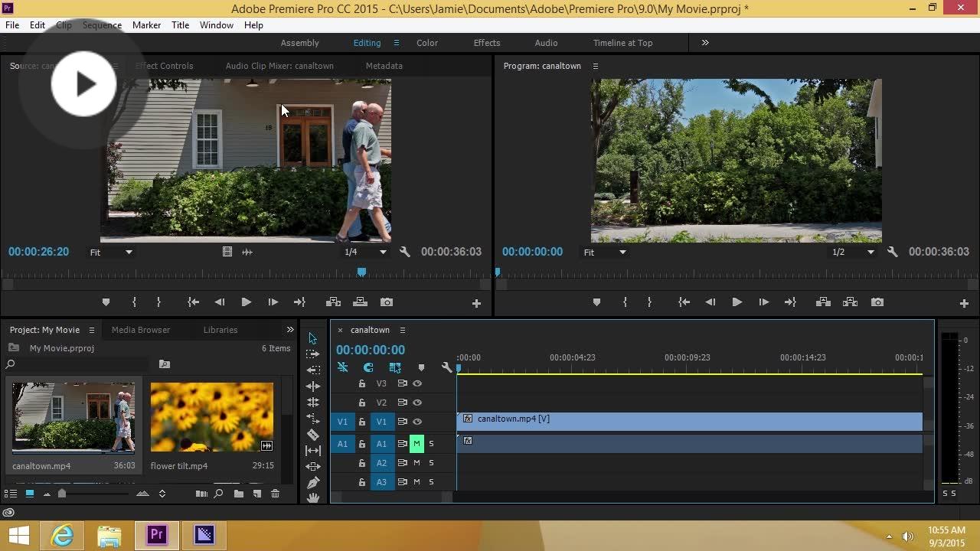The image size is (980, 551).
Task: Delete selected item with trash icon
Action: coord(276,494)
